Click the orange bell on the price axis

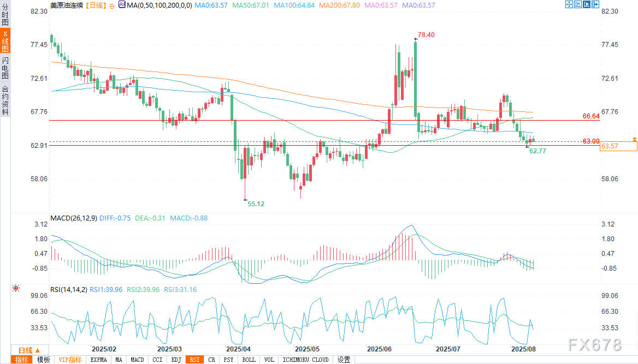(634, 140)
